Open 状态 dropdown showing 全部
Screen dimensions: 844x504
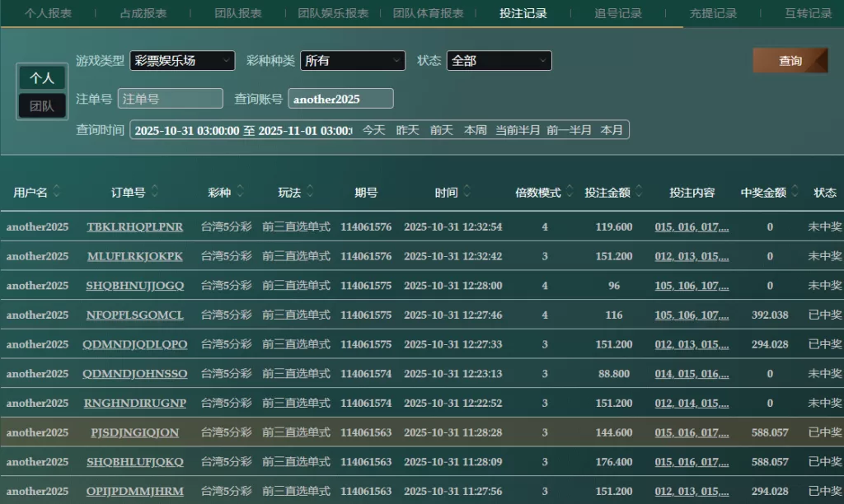(x=499, y=61)
